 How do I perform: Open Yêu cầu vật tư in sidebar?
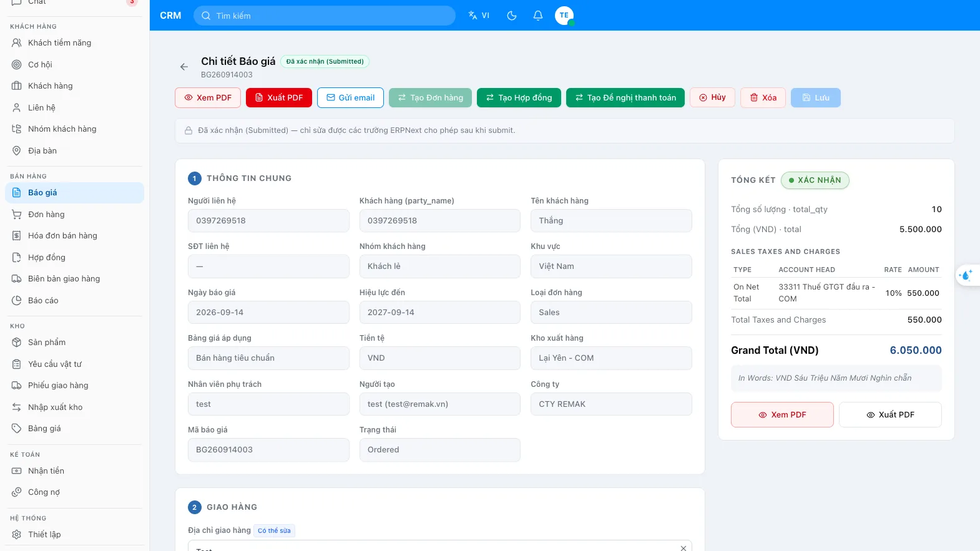[74, 364]
